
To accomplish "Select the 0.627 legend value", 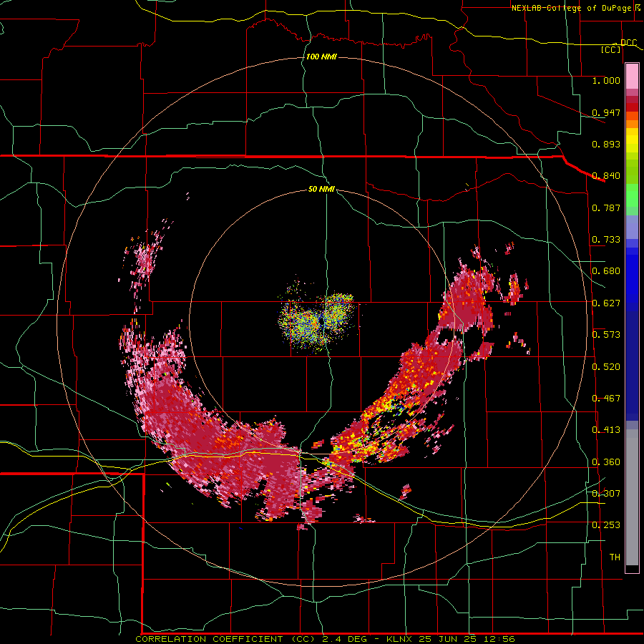I will click(606, 303).
